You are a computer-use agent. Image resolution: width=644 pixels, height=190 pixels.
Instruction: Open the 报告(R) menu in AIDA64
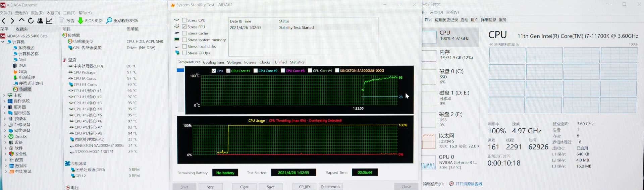coord(37,13)
